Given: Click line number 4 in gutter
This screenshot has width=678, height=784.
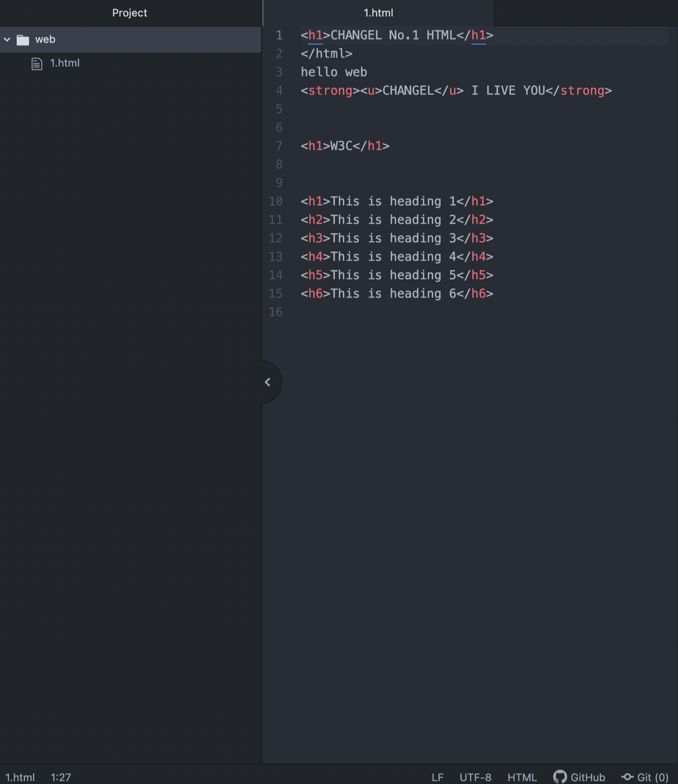Looking at the screenshot, I should pyautogui.click(x=279, y=91).
